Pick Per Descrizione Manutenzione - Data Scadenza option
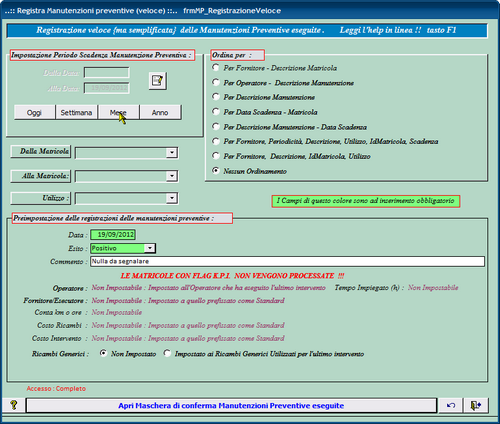Viewport: 500px width, 424px height. tap(216, 127)
